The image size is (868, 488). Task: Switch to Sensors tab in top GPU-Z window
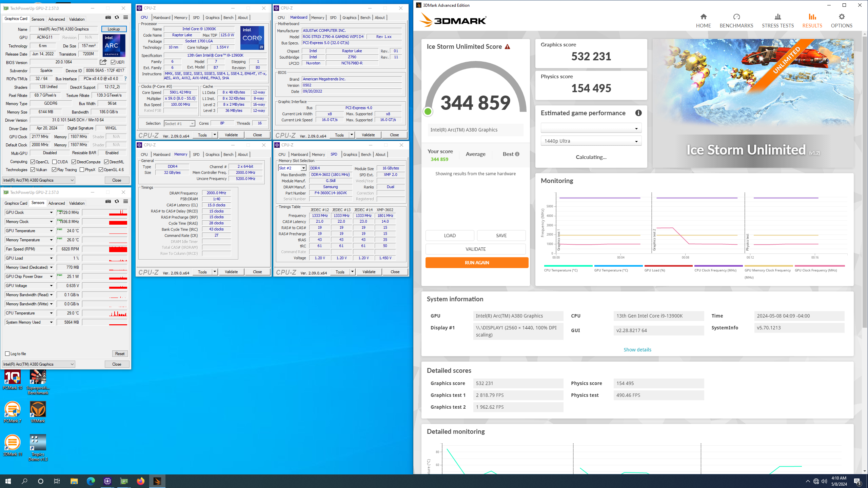pos(38,19)
